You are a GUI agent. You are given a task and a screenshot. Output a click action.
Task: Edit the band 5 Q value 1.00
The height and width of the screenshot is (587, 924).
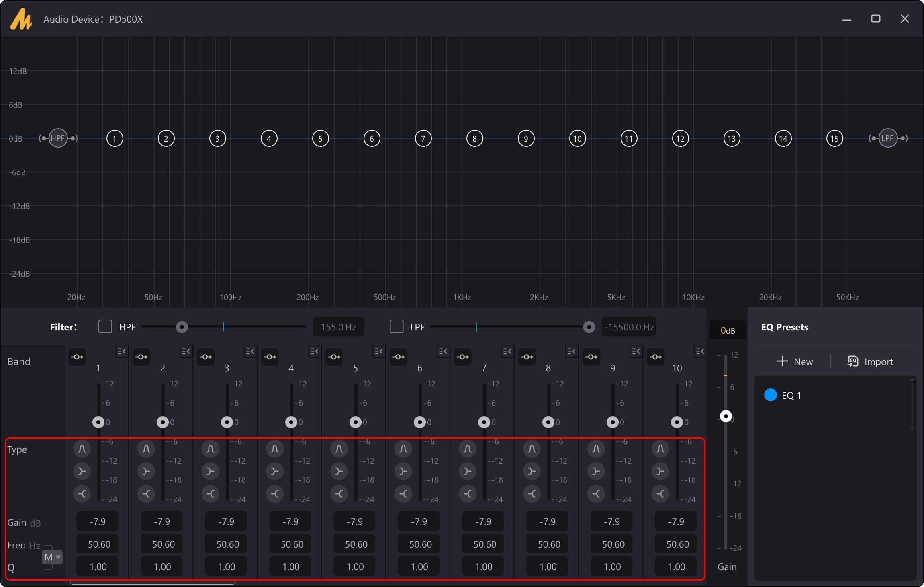point(354,566)
